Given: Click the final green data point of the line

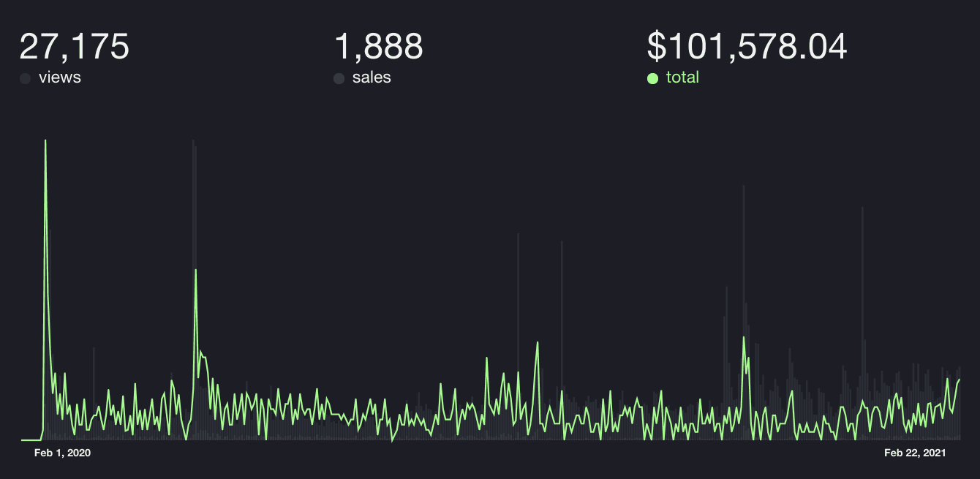Looking at the screenshot, I should click(959, 379).
